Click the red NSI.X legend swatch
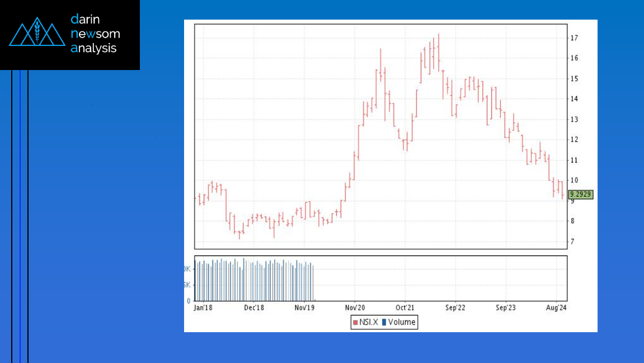644x363 pixels. [x=355, y=322]
